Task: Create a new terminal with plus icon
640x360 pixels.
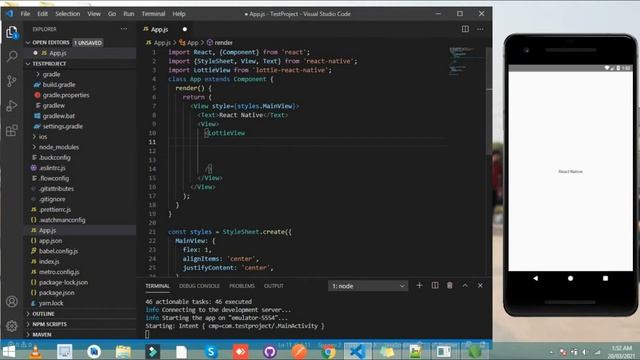Action: [x=419, y=285]
